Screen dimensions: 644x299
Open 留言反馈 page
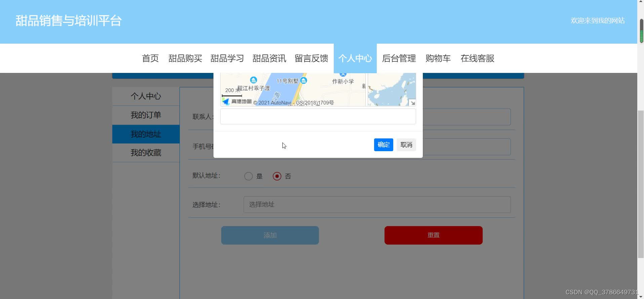tap(311, 58)
